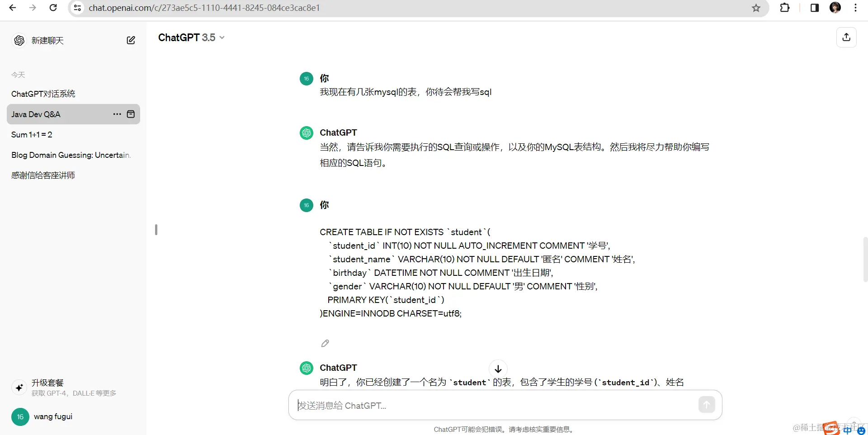
Task: Click the `student_id` INT(10) line
Action: pyautogui.click(x=469, y=246)
